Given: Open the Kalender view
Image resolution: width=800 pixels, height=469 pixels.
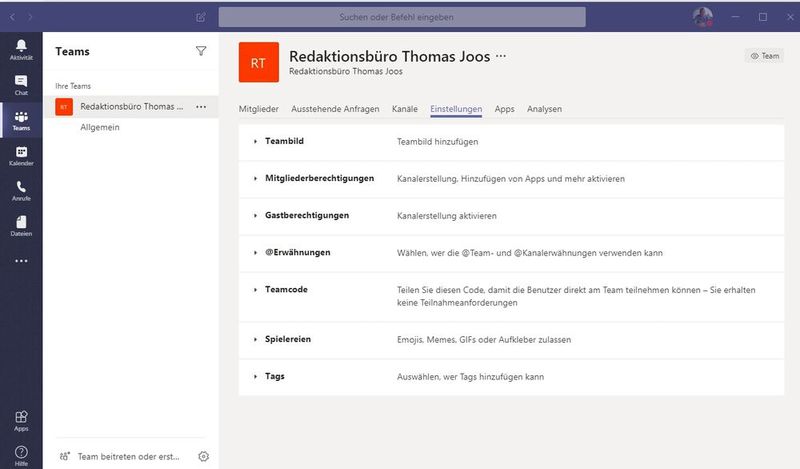Looking at the screenshot, I should pos(21,155).
